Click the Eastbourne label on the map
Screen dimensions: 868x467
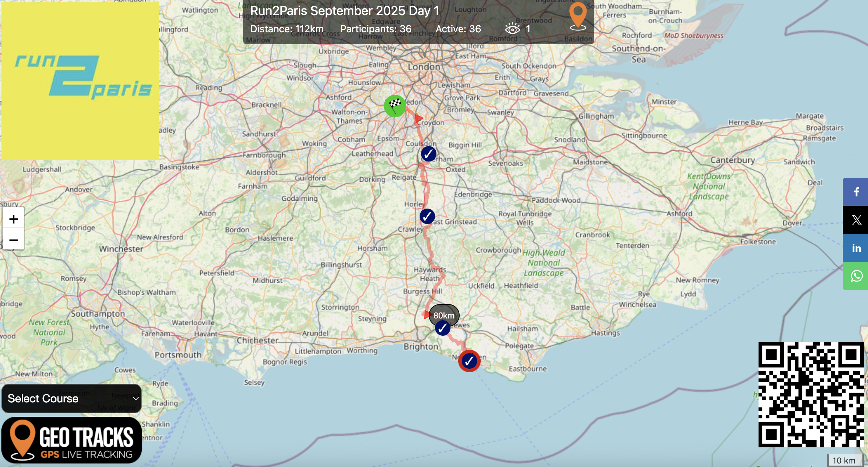click(x=528, y=369)
